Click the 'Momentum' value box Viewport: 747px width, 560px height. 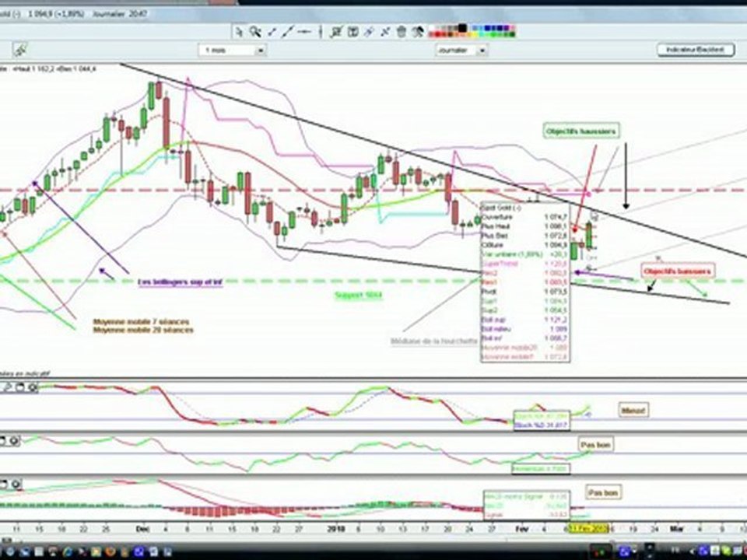pos(541,469)
